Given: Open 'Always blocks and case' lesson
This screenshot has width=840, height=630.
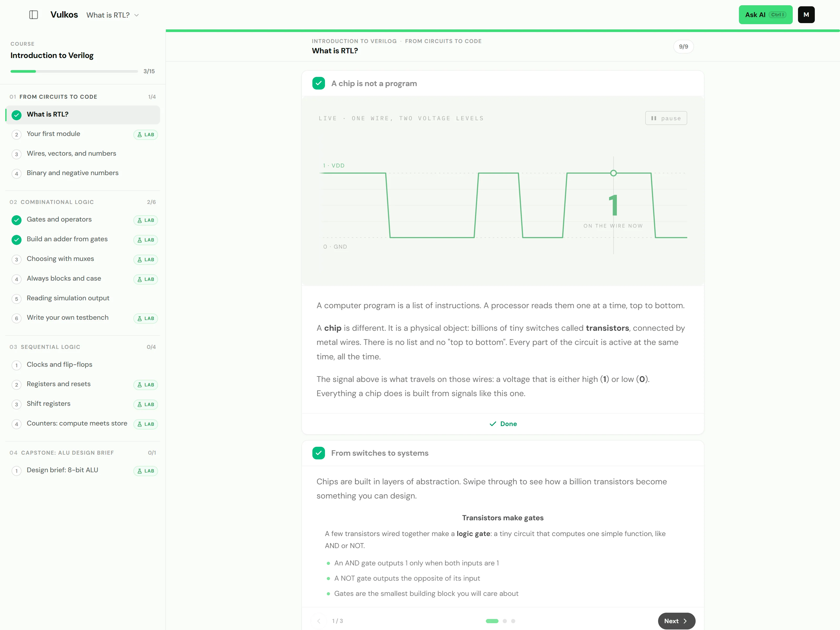Looking at the screenshot, I should (83, 279).
